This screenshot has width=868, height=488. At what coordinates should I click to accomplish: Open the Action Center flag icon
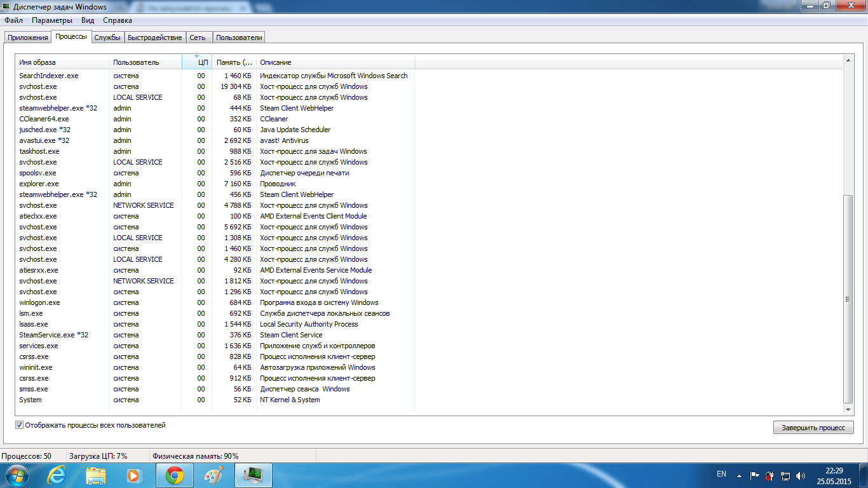click(x=755, y=475)
